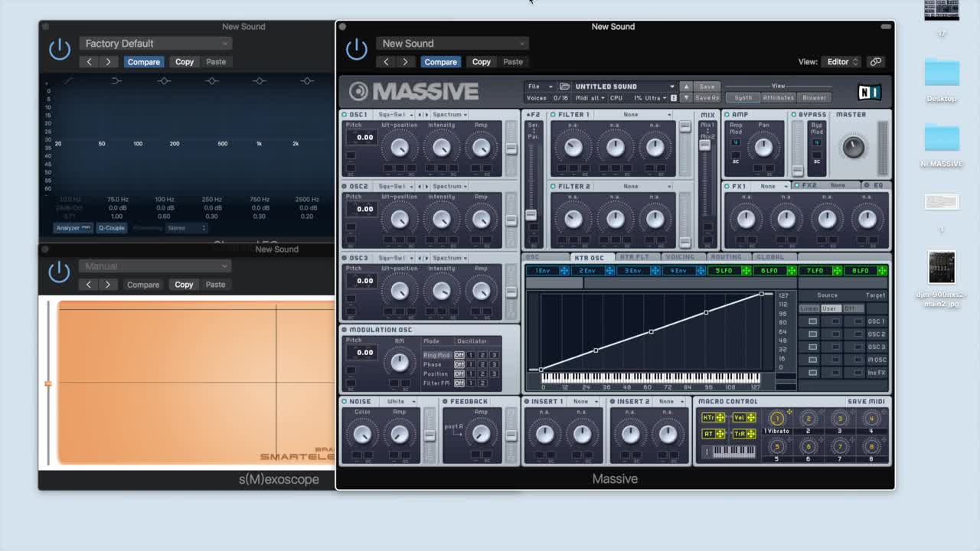The width and height of the screenshot is (980, 551).
Task: Click the Vel macro source handle
Action: 751,418
